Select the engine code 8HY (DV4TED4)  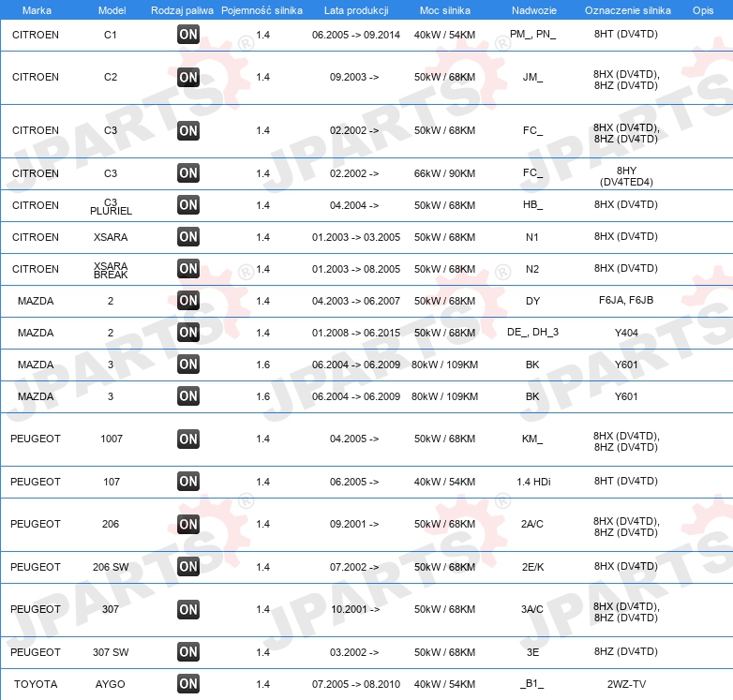(x=626, y=176)
